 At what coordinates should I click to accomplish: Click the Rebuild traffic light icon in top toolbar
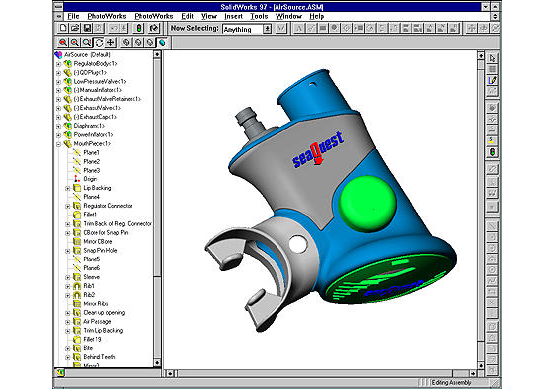139,28
